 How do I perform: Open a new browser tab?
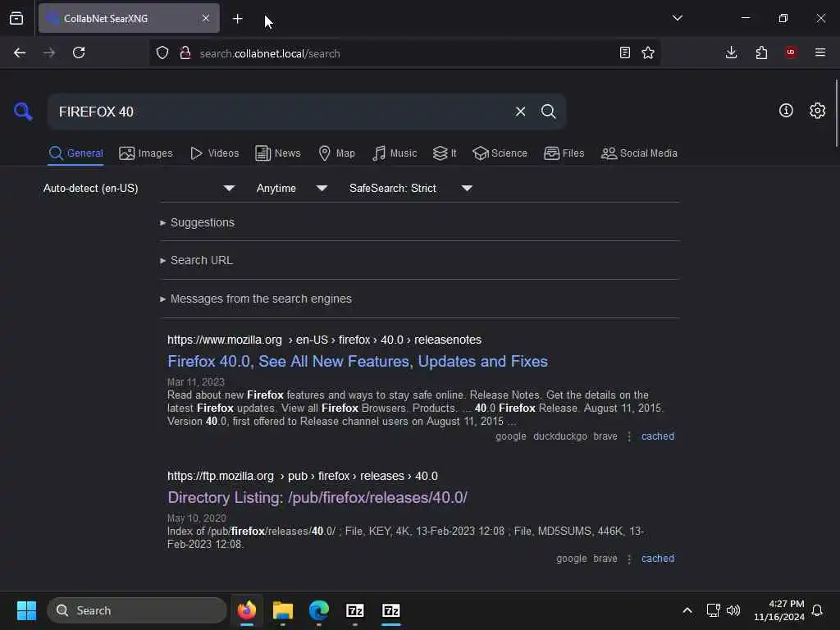point(237,19)
